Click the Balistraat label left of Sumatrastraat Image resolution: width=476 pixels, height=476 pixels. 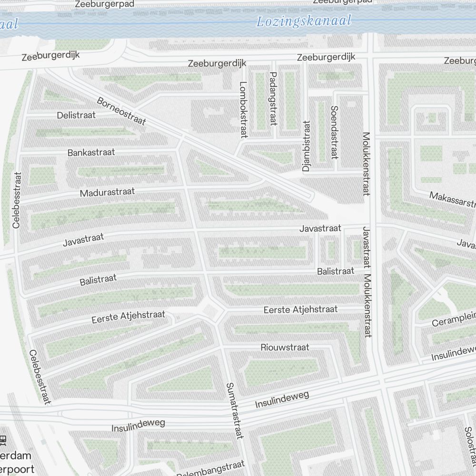pyautogui.click(x=98, y=280)
